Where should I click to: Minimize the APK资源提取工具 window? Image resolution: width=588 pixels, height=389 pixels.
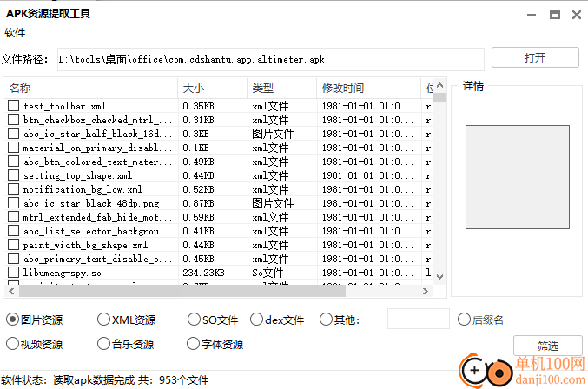click(532, 15)
